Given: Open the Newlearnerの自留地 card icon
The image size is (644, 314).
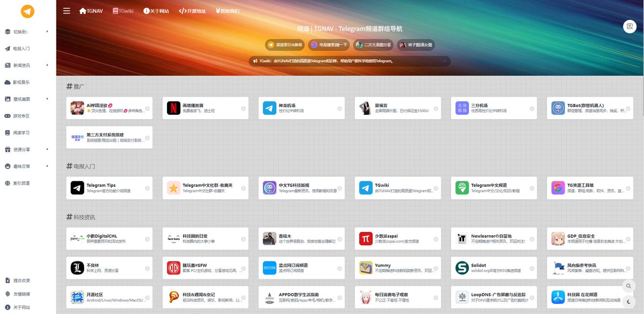Looking at the screenshot, I should point(462,238).
